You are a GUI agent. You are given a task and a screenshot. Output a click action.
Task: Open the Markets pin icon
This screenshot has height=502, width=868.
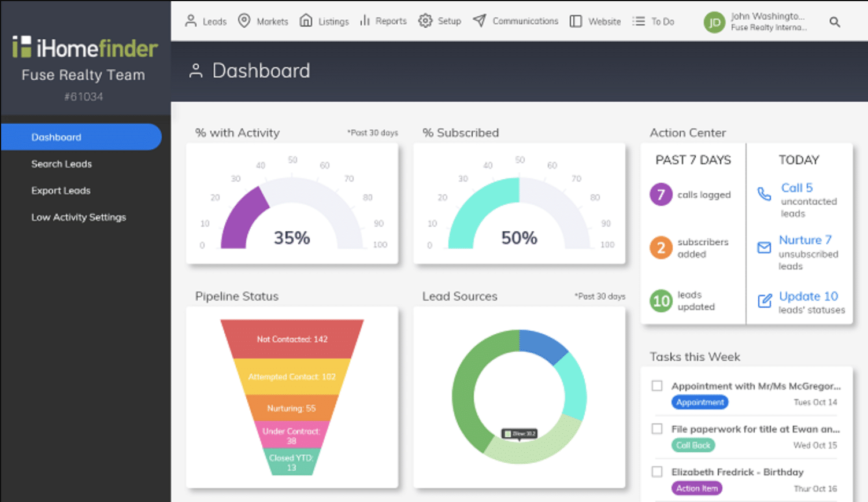click(x=244, y=21)
